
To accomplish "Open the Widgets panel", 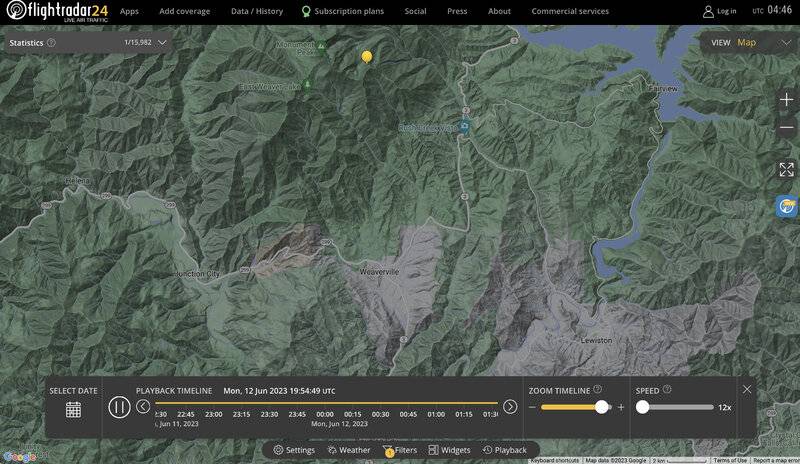I will coord(449,450).
